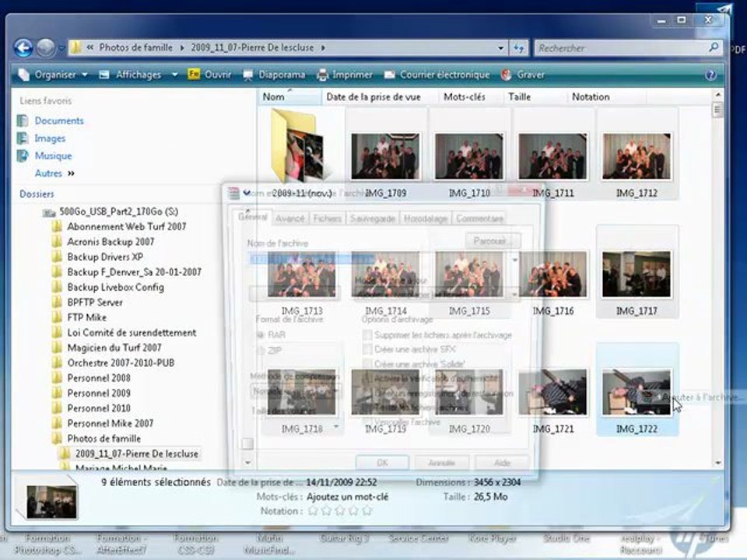Switch to the Commentaire tab in archive dialog
Screen dimensions: 747x560
point(479,219)
